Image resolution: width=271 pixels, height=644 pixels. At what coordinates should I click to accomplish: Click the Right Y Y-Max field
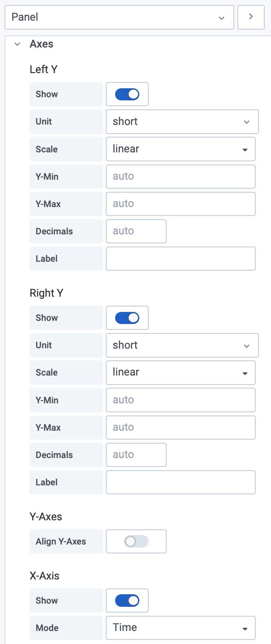pos(181,427)
